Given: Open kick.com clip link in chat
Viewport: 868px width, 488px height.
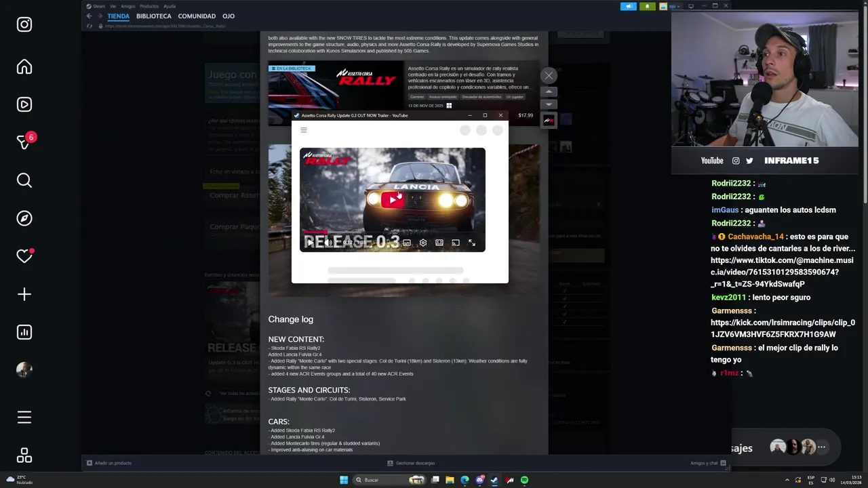Looking at the screenshot, I should click(x=783, y=329).
